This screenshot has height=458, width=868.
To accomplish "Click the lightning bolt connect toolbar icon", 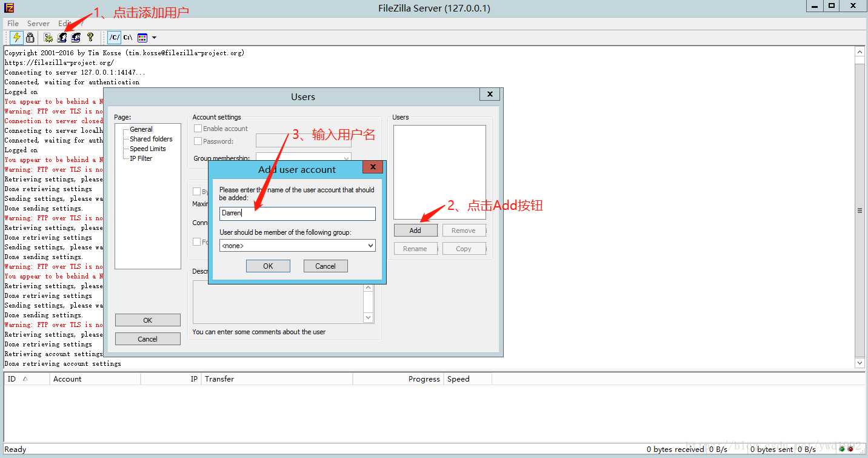I will click(16, 38).
